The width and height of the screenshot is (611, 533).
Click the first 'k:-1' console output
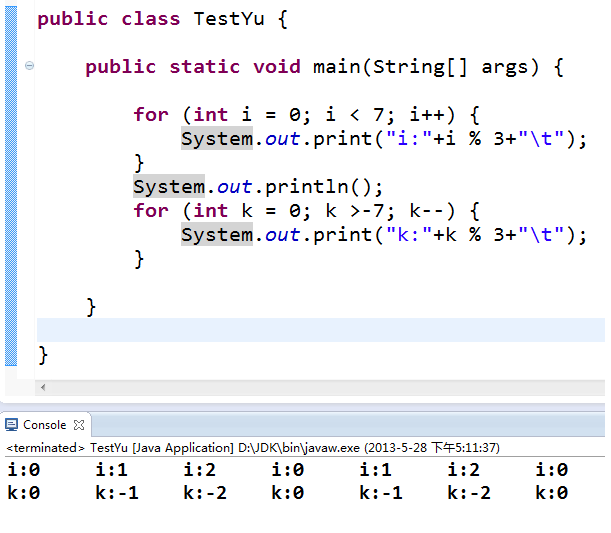click(117, 493)
